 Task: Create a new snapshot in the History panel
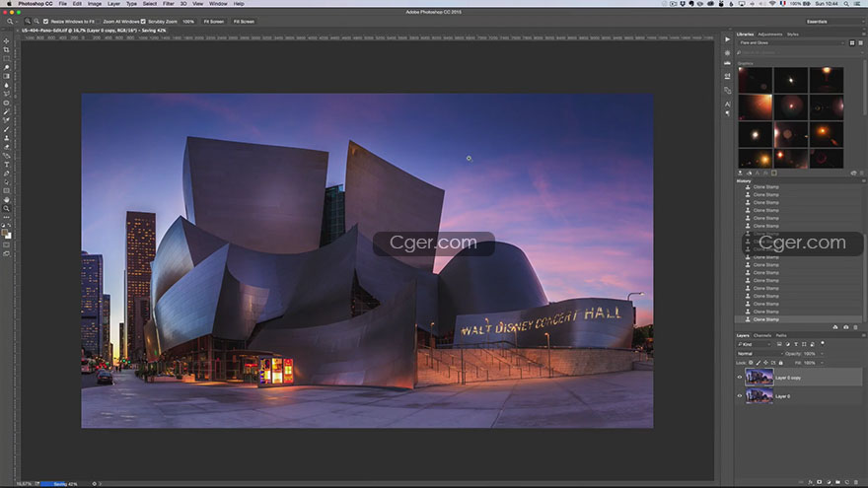[x=846, y=327]
